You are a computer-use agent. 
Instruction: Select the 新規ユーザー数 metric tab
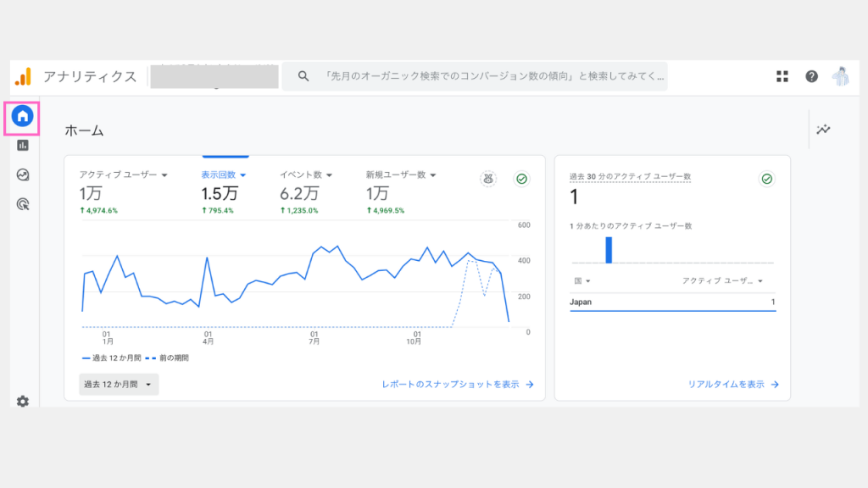point(401,175)
